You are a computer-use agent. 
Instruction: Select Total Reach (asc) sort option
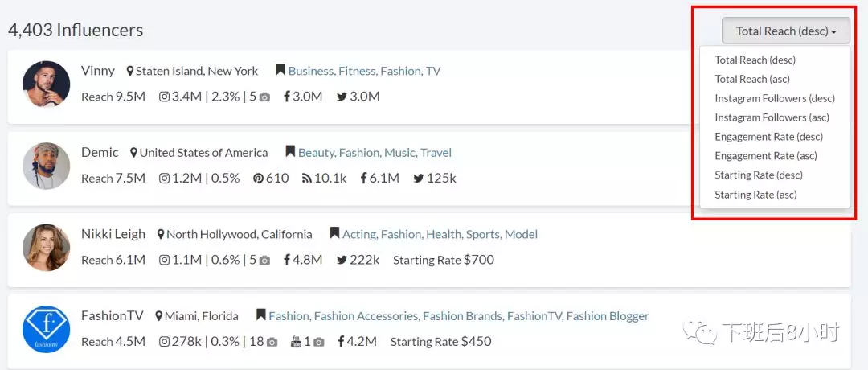(x=752, y=79)
